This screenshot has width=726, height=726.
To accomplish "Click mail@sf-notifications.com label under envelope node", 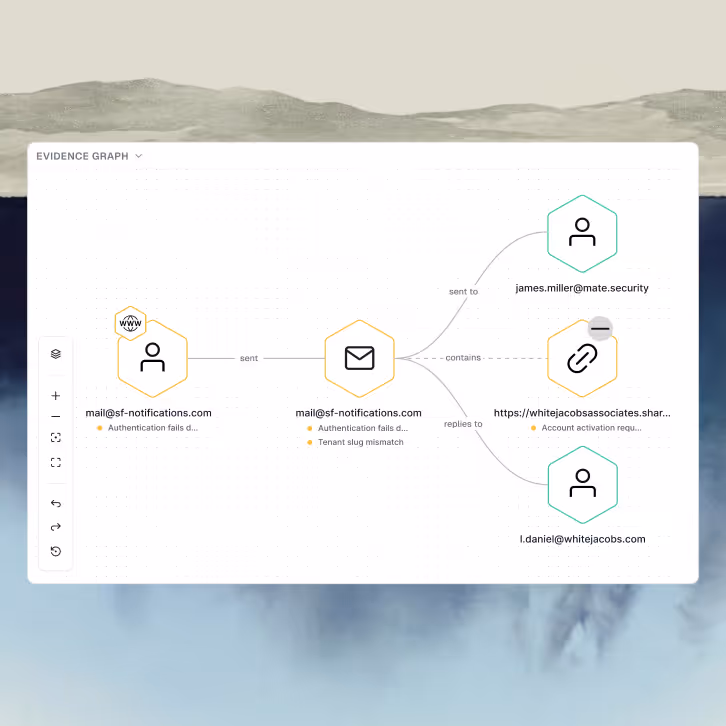I will [x=358, y=413].
